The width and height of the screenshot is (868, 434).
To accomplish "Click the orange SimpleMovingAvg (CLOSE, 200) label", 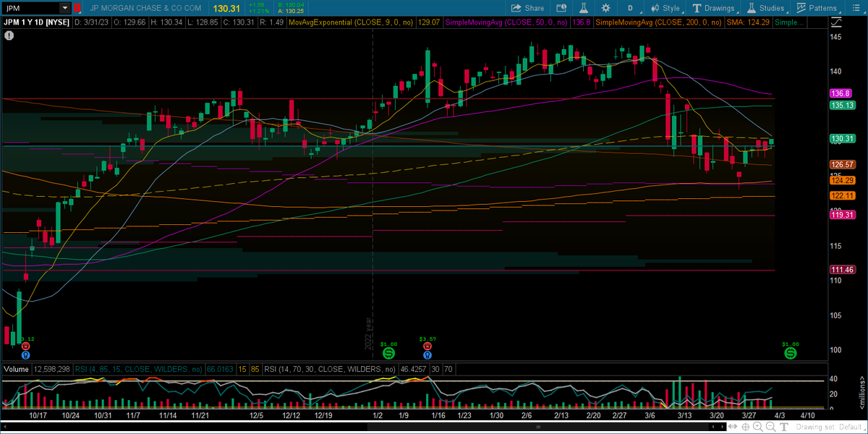I will (x=657, y=22).
